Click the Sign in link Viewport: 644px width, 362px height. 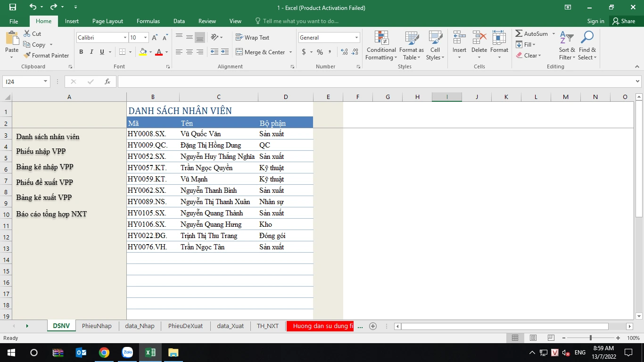point(596,21)
